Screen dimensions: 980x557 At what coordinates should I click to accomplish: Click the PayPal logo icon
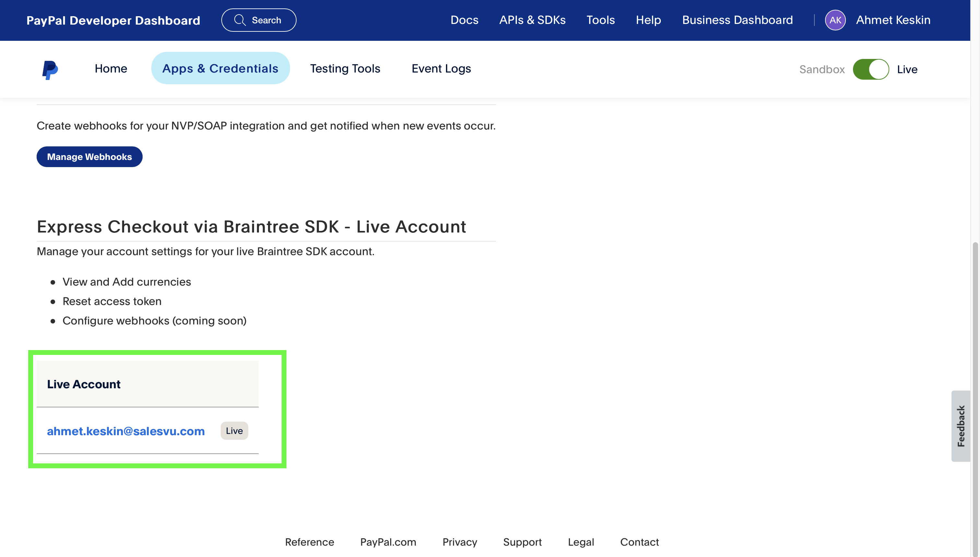pyautogui.click(x=50, y=70)
